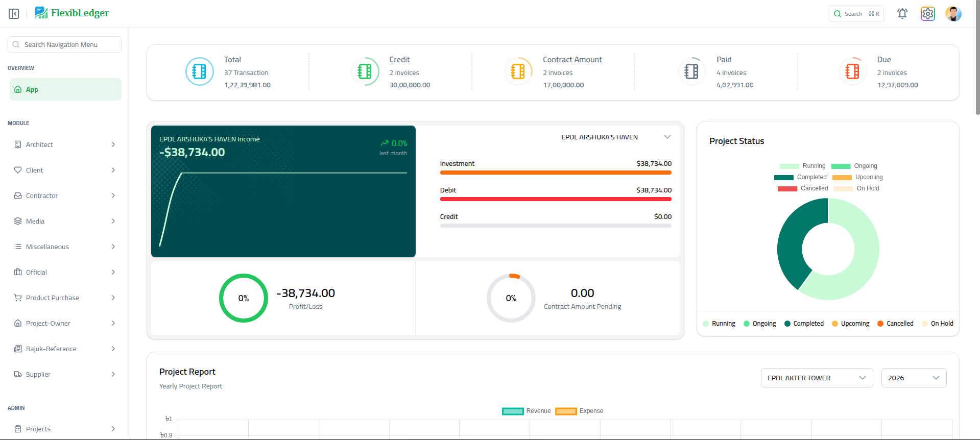Select App in the Overview menu
This screenshot has width=980, height=440.
pyautogui.click(x=65, y=89)
